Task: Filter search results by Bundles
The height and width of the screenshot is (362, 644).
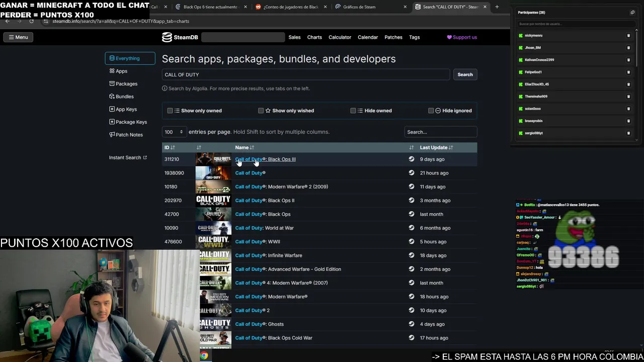Action: (130, 97)
